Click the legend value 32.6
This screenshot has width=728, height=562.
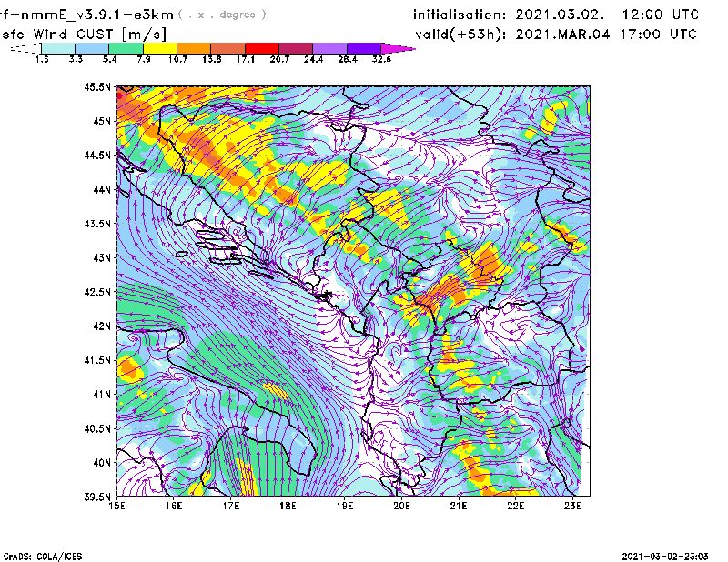pos(381,59)
